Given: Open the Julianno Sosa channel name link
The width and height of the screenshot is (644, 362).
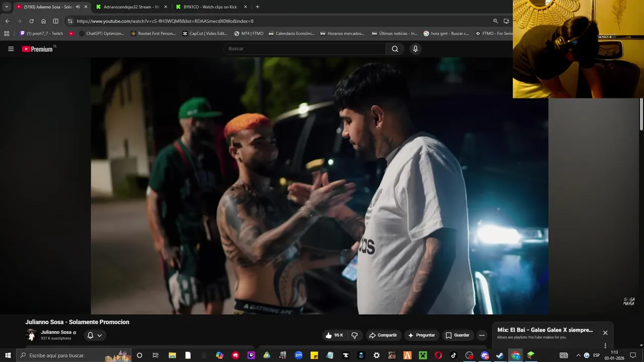Looking at the screenshot, I should point(56,332).
